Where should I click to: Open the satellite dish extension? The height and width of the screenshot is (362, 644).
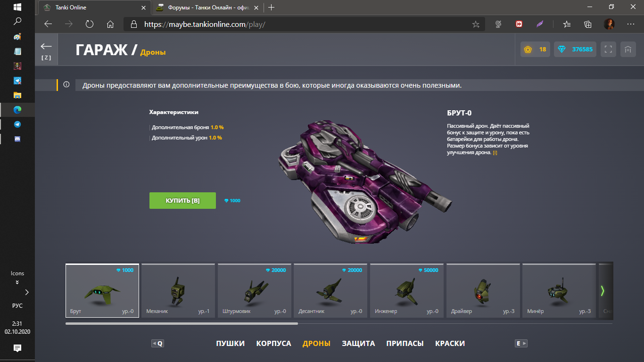[498, 24]
